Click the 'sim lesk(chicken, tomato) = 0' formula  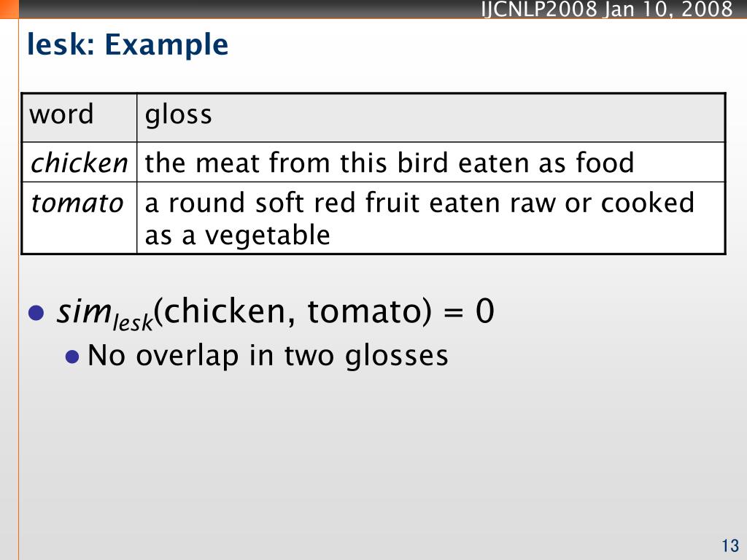click(x=276, y=313)
